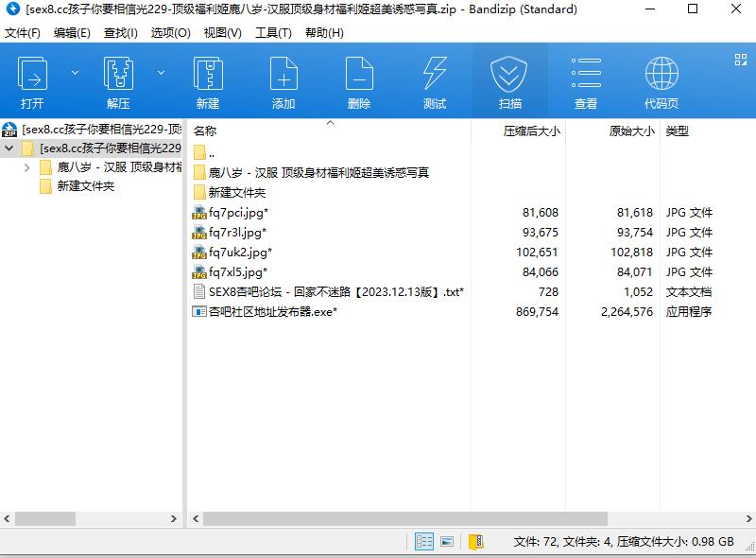Collapse the [sex8.cc...] root tree node
Viewport: 756px width, 558px height.
pyautogui.click(x=9, y=148)
